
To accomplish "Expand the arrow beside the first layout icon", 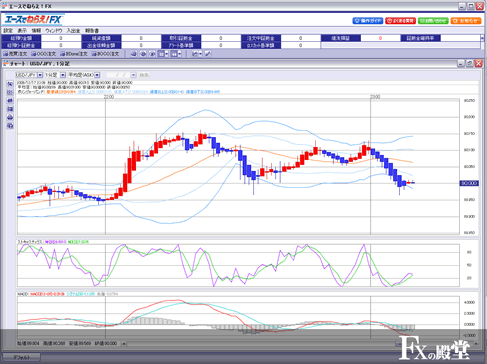I will click(x=167, y=54).
